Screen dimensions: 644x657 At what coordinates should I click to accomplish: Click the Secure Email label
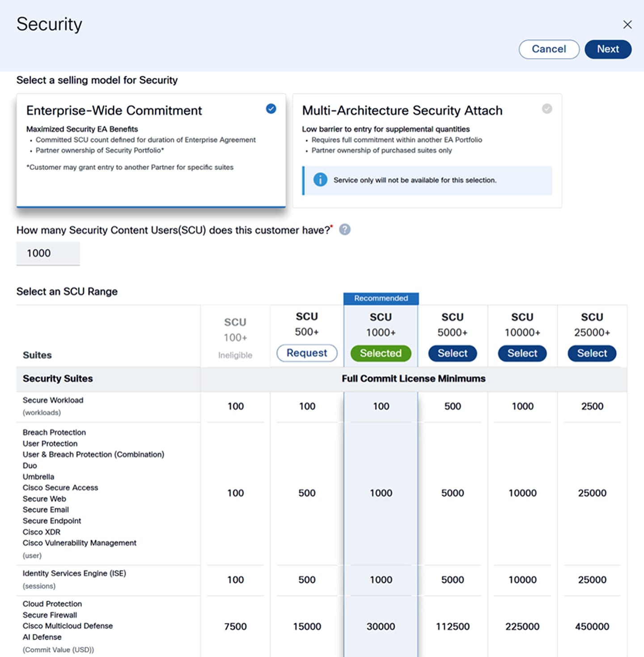click(x=46, y=510)
